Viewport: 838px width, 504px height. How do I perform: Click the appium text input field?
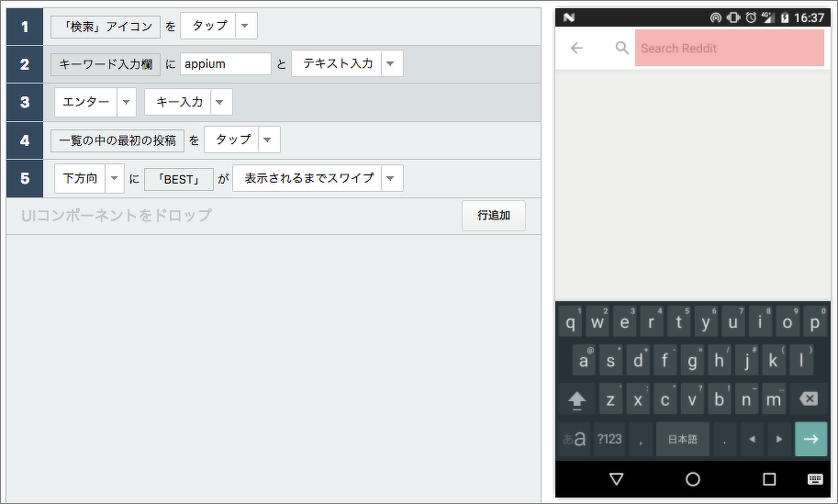point(225,63)
